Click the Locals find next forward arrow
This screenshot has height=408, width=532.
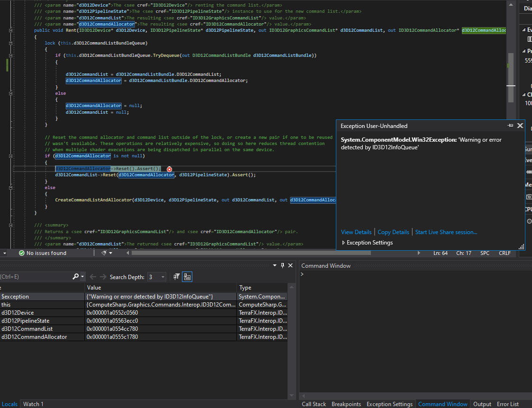click(x=103, y=277)
